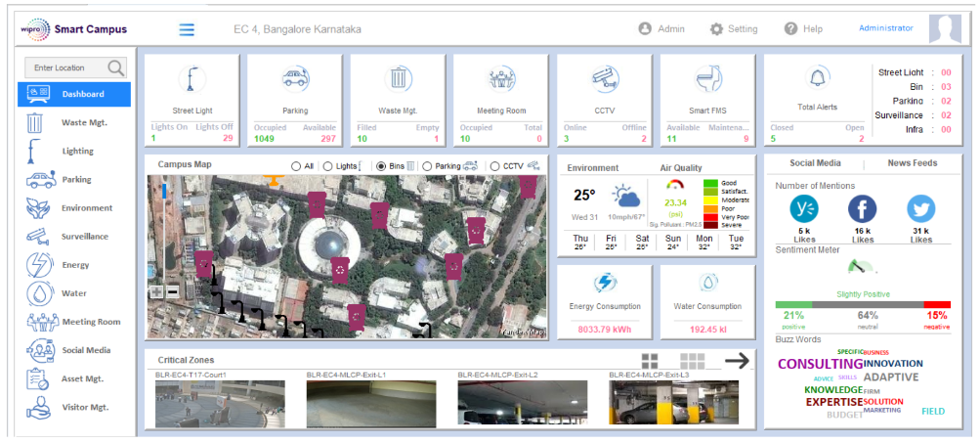Switch Critical Zones to large grid view
This screenshot has height=443, width=980.
(x=650, y=361)
